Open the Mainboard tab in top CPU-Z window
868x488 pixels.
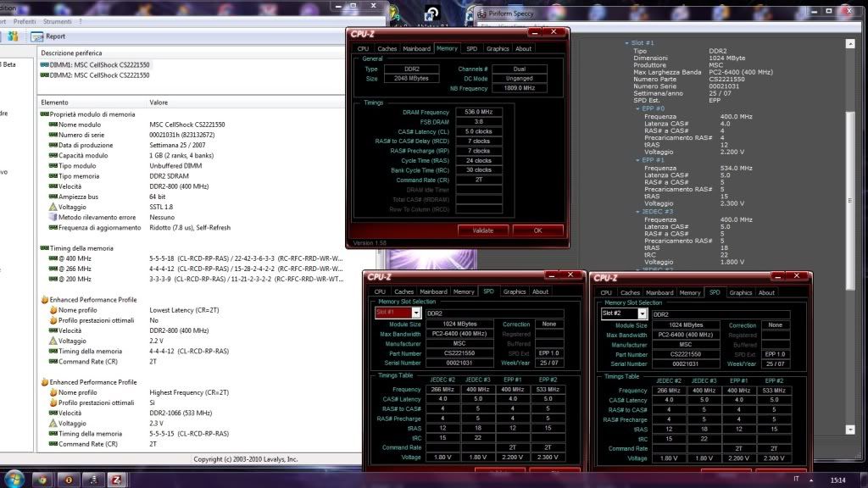[x=416, y=49]
